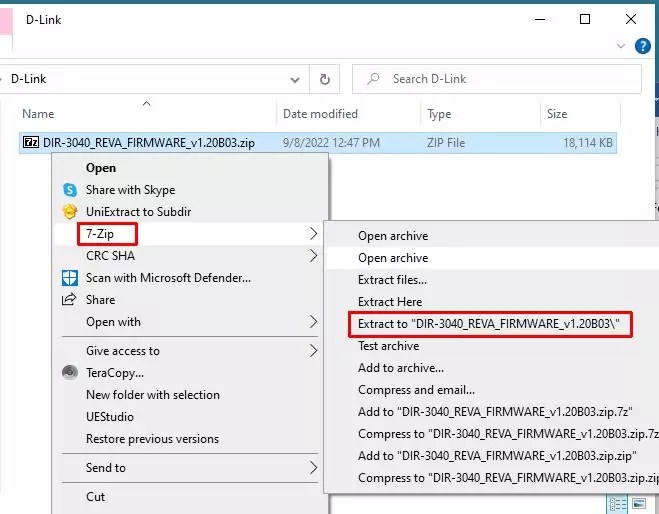Screen dimensions: 659x514
Task: Sort by the Name column header
Action: click(x=38, y=114)
